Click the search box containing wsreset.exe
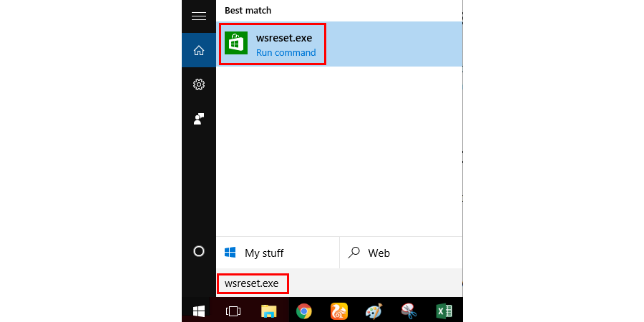644x322 pixels. point(339,283)
